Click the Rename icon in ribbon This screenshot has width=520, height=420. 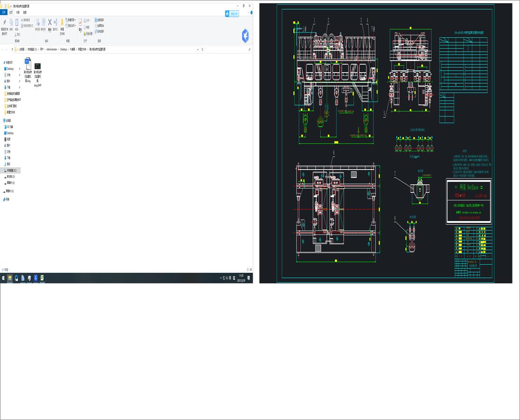[x=55, y=22]
